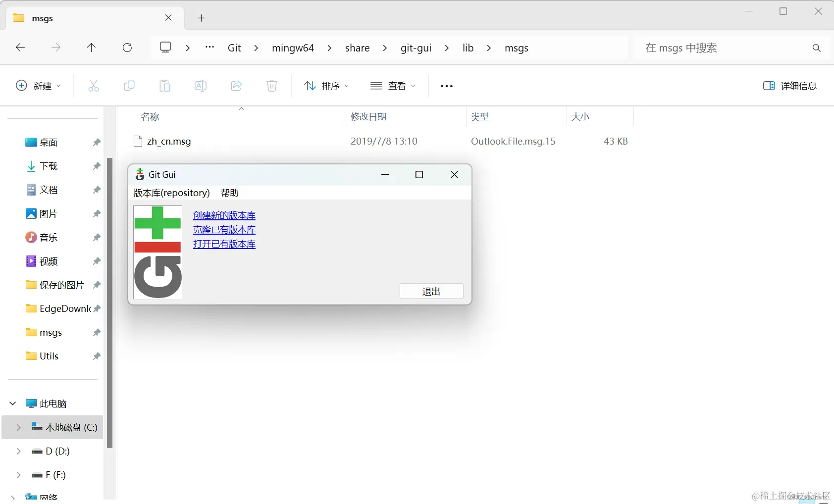The image size is (834, 504).
Task: Go up one folder level
Action: point(91,48)
